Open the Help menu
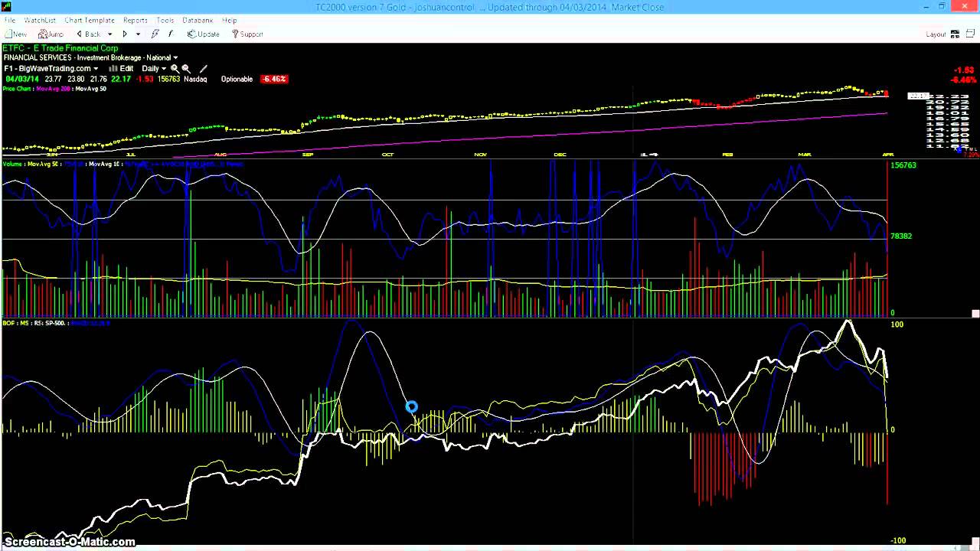This screenshot has height=551, width=980. [229, 20]
